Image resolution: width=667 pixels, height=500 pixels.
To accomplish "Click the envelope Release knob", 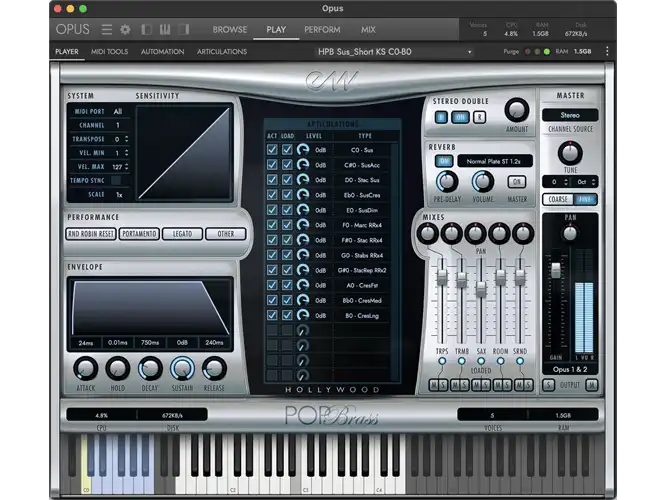I will click(214, 369).
